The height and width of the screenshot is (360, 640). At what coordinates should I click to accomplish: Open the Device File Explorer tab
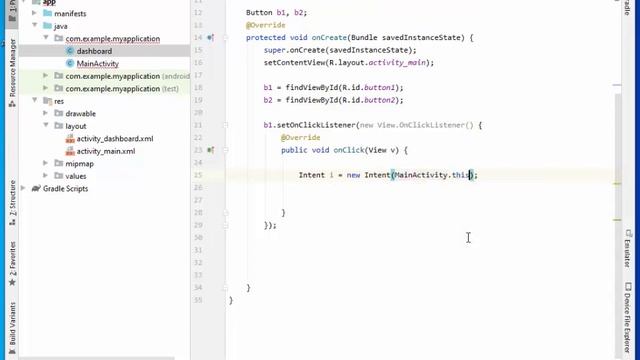click(628, 317)
